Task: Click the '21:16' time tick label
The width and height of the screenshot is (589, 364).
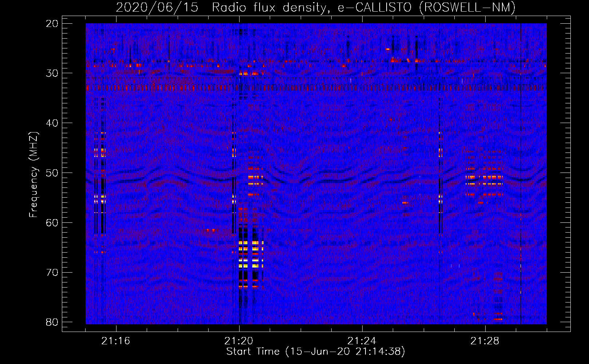Action: [116, 341]
